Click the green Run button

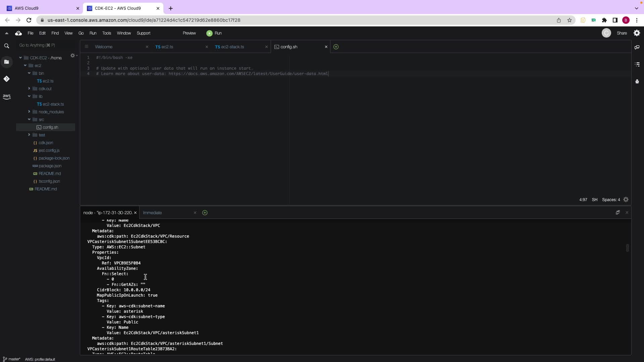click(214, 33)
